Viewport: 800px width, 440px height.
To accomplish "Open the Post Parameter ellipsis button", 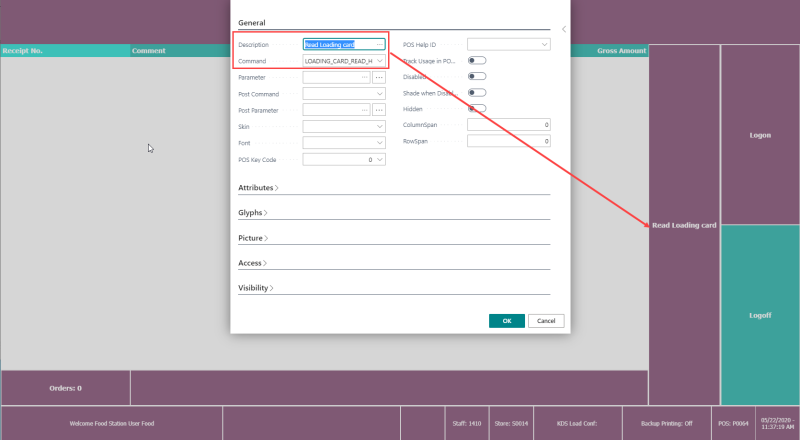I will pyautogui.click(x=379, y=110).
